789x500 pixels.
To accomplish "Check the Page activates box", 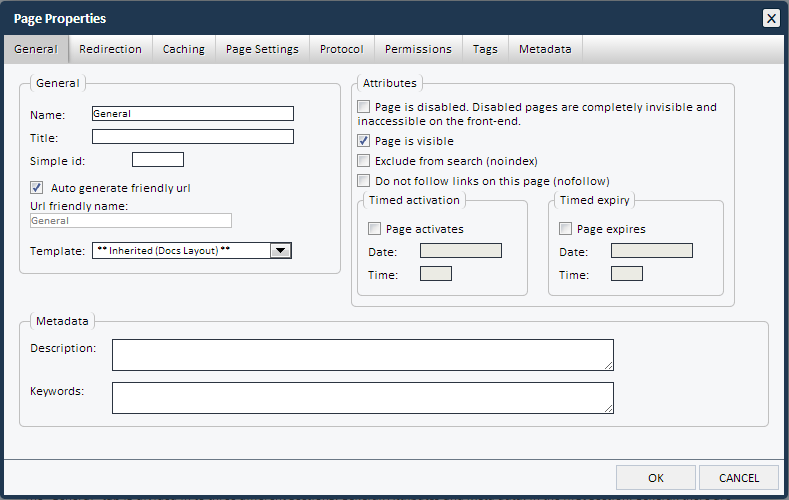I will click(375, 229).
